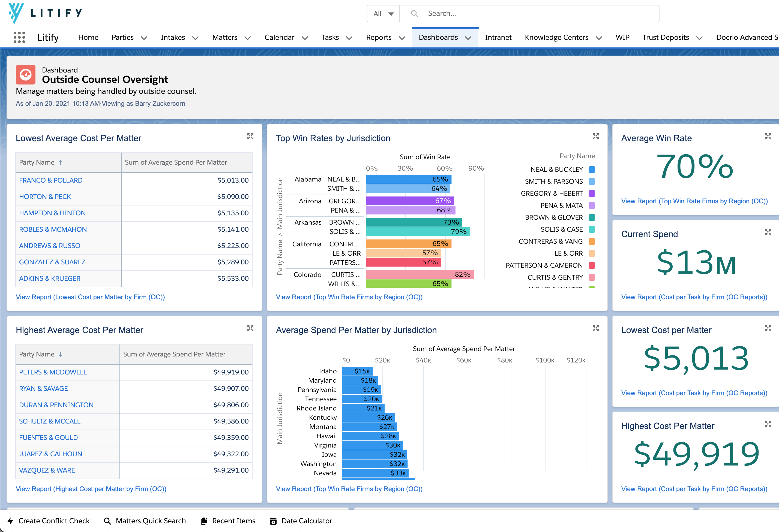Click the Arkansas SOLIS 79% bar

point(418,232)
